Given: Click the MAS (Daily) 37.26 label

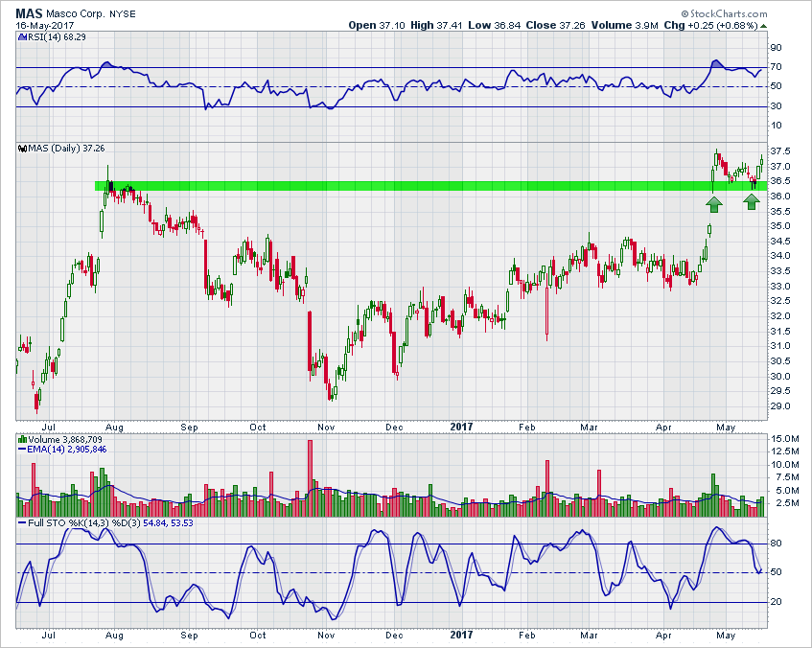Looking at the screenshot, I should click(66, 149).
